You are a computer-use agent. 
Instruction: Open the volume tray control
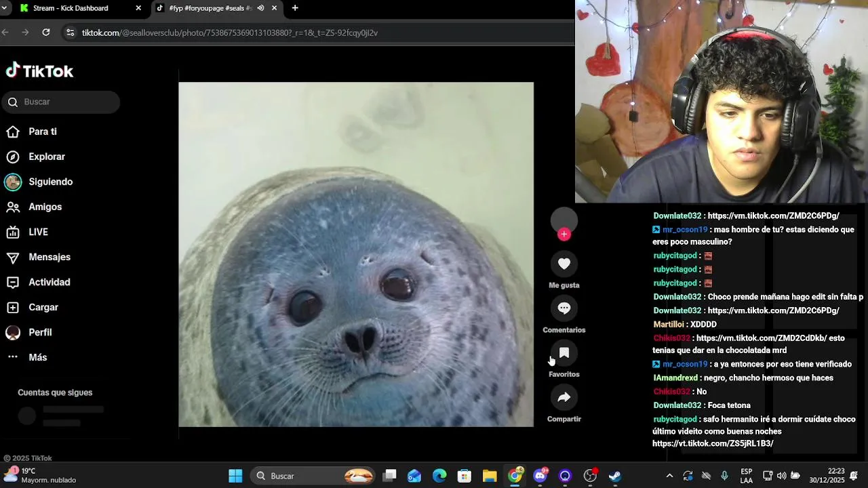coord(781,476)
